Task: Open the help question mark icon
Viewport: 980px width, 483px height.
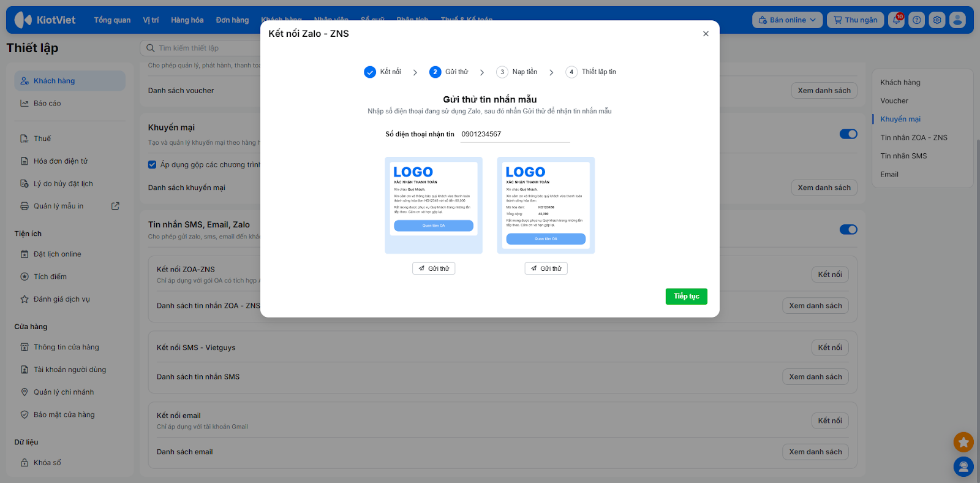Action: click(917, 20)
